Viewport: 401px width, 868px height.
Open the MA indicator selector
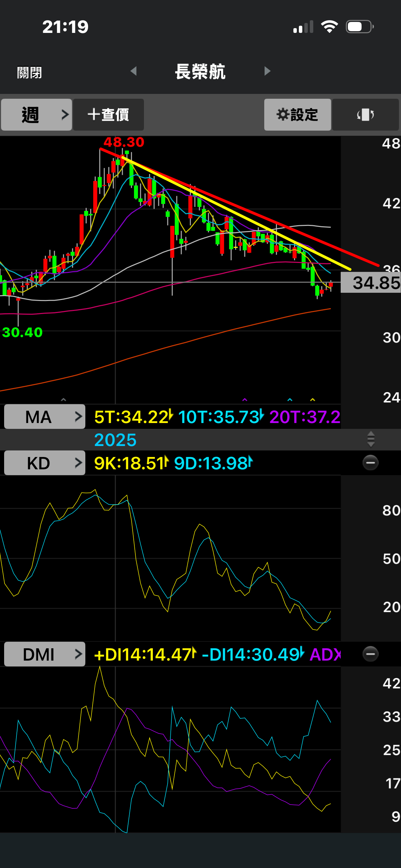(45, 417)
